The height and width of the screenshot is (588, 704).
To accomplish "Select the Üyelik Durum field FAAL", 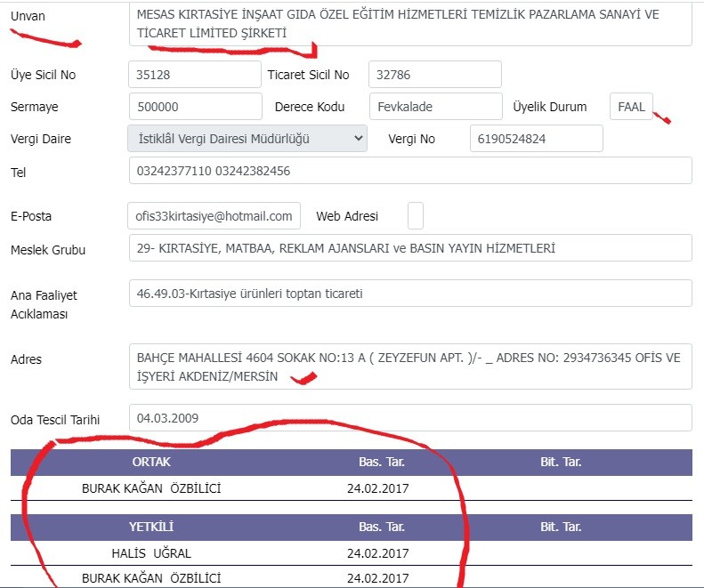I will pyautogui.click(x=631, y=107).
